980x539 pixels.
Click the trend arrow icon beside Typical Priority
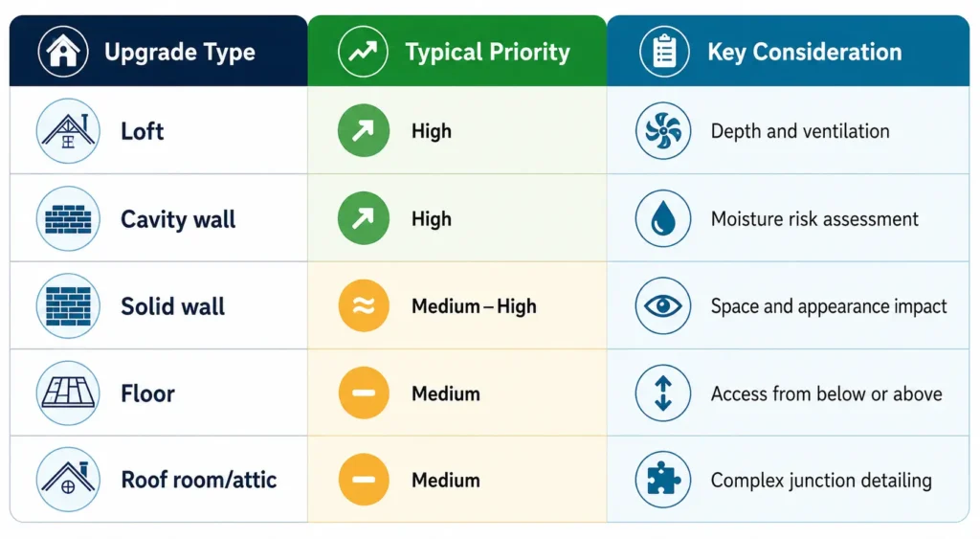pos(363,52)
